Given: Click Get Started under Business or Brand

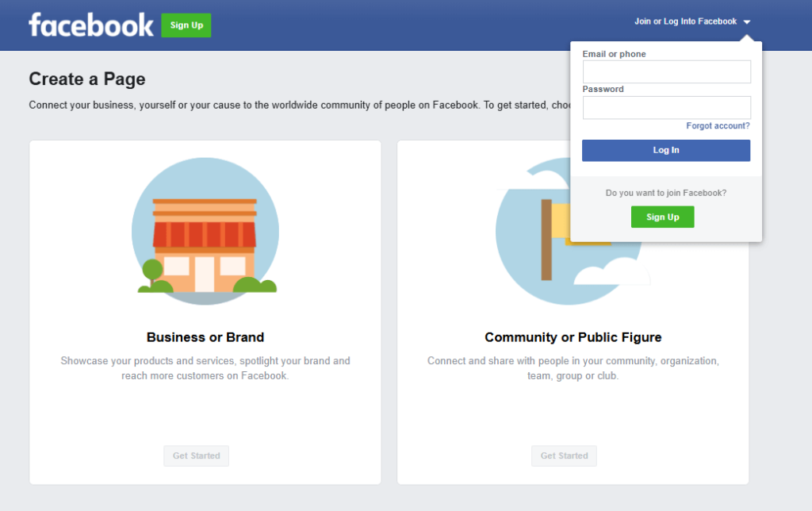Looking at the screenshot, I should (196, 456).
